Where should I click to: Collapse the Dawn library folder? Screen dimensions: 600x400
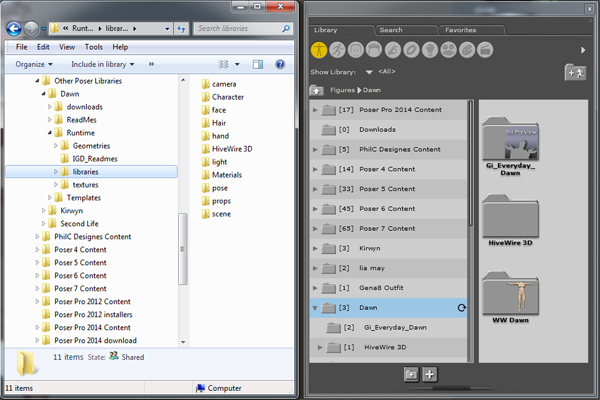316,308
